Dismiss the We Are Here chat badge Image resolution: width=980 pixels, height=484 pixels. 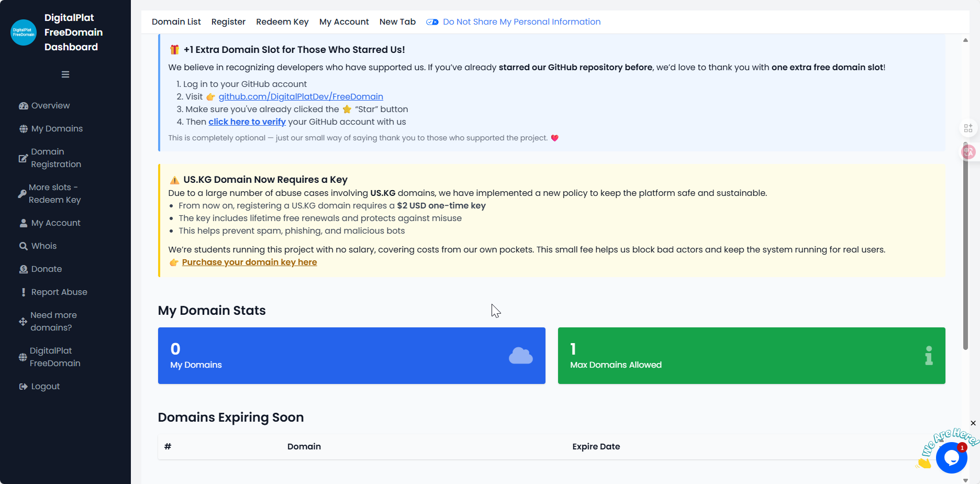973,423
